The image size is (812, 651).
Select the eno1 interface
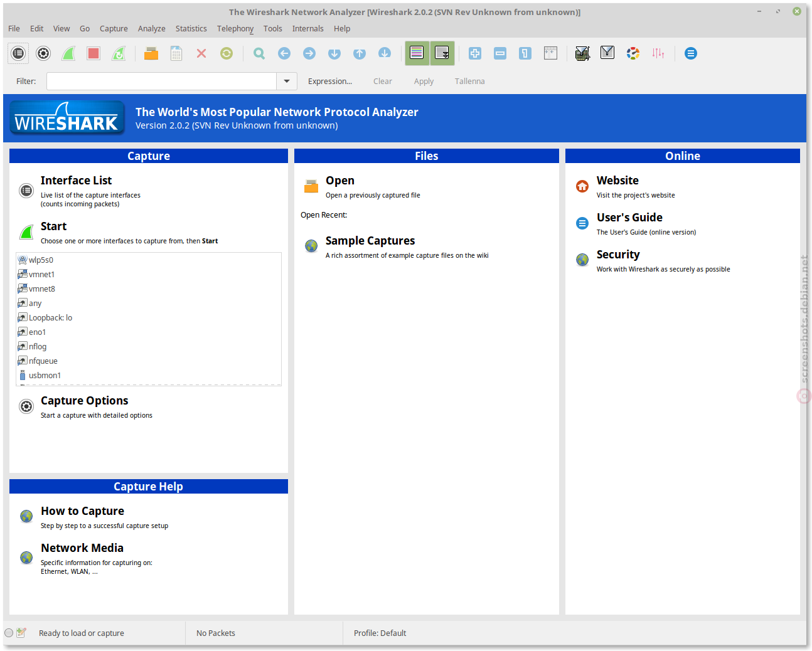point(149,332)
